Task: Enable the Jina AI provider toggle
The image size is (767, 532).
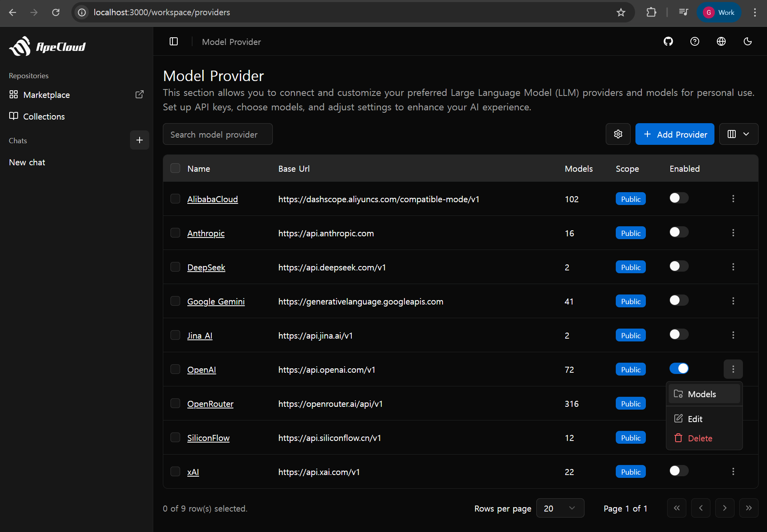Action: [x=679, y=334]
